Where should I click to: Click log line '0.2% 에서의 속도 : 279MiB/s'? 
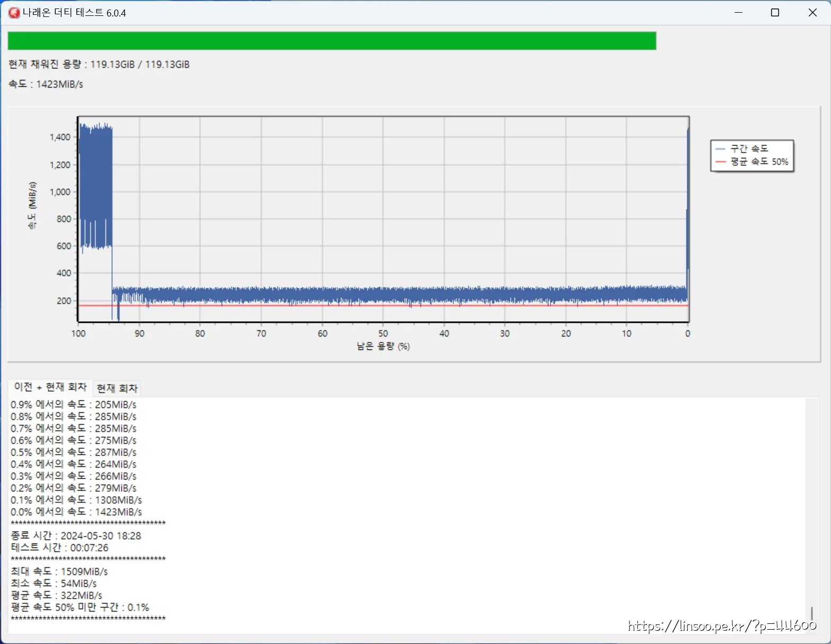coord(74,488)
